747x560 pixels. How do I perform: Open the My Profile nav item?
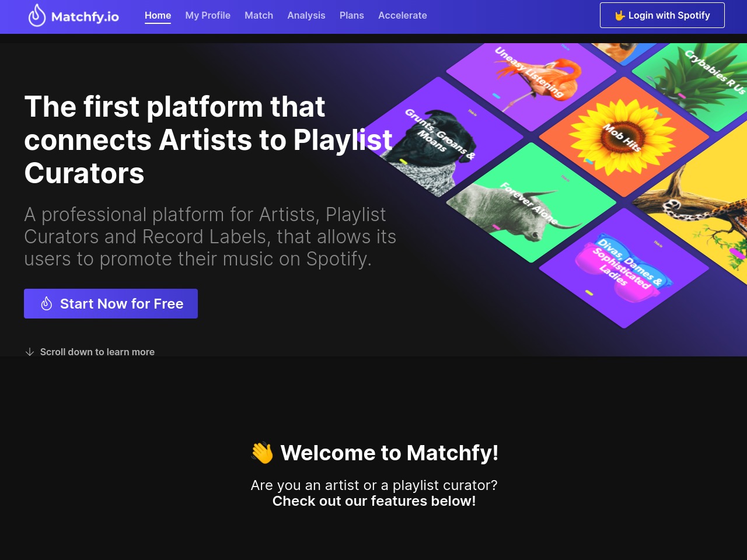click(x=208, y=16)
